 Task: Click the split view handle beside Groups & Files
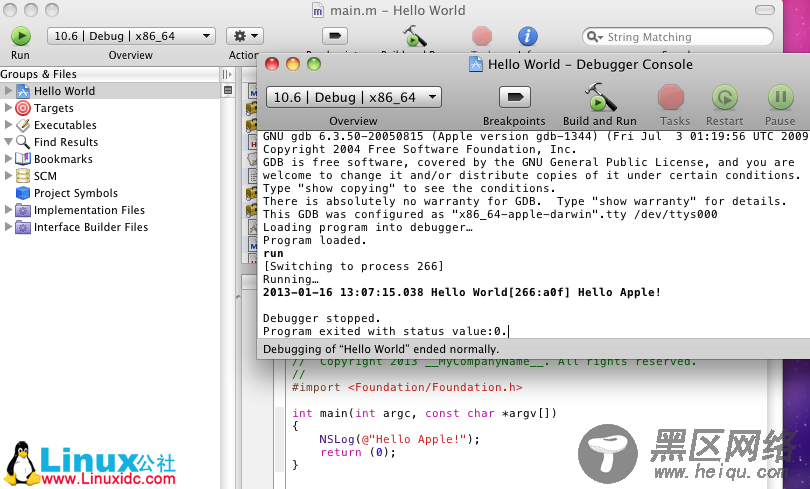coord(227,74)
